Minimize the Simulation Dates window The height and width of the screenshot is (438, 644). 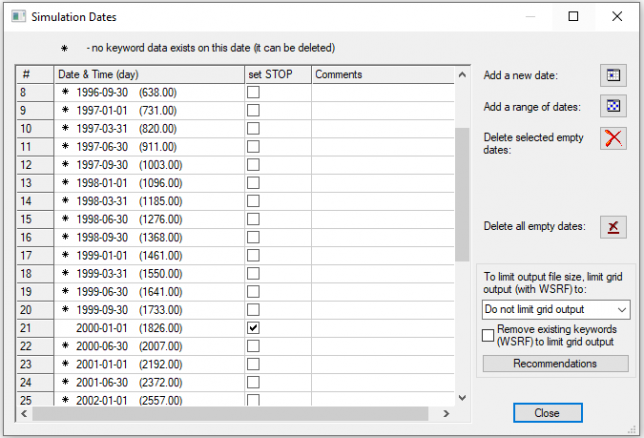pos(528,17)
